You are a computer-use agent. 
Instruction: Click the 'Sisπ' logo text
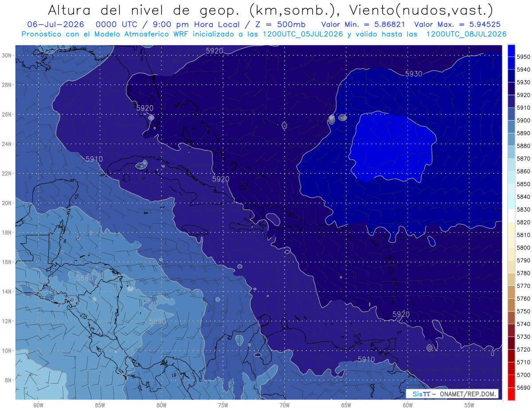click(x=421, y=394)
